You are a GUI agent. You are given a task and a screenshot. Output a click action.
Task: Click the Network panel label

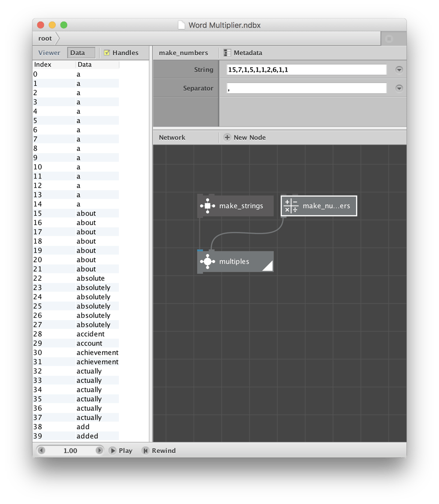tap(172, 138)
